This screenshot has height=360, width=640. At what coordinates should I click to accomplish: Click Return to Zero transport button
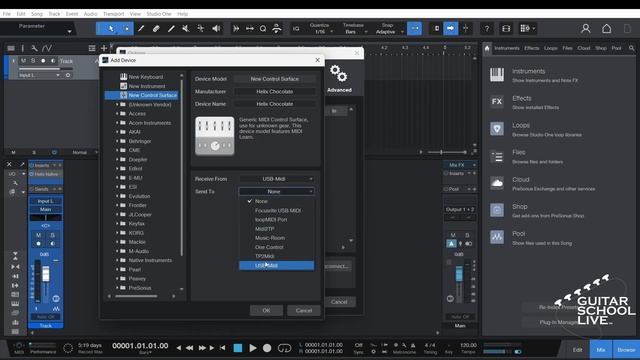coord(222,348)
